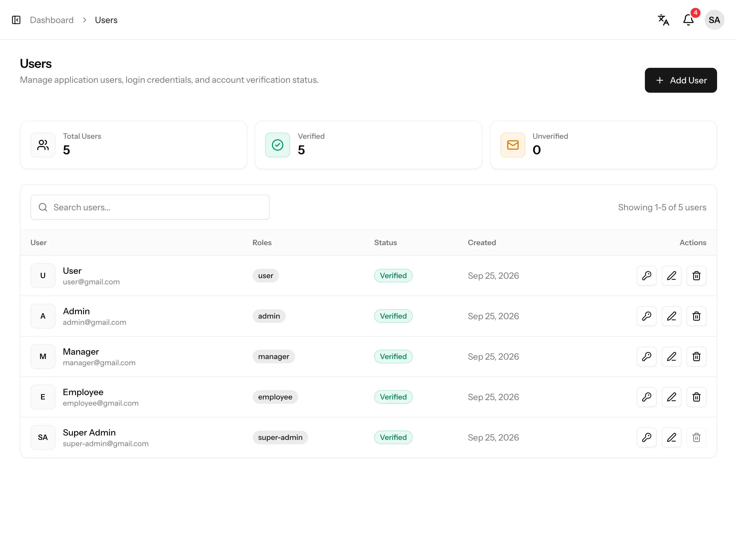The height and width of the screenshot is (560, 737).
Task: Reset password for User row
Action: click(646, 276)
